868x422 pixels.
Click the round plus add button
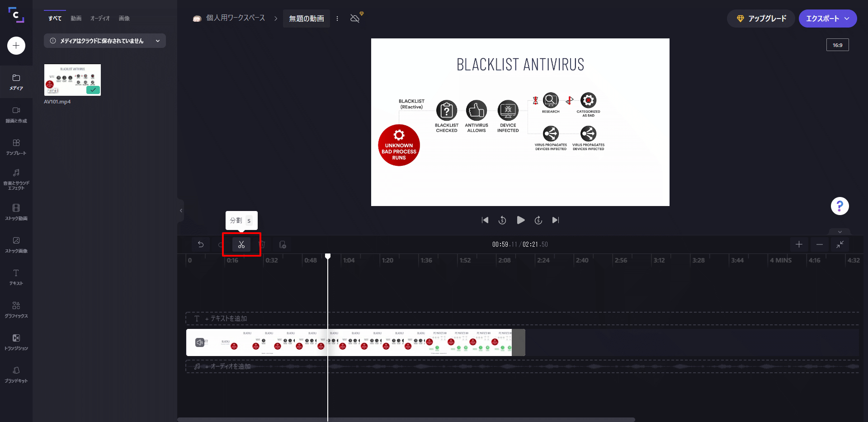pyautogui.click(x=16, y=46)
